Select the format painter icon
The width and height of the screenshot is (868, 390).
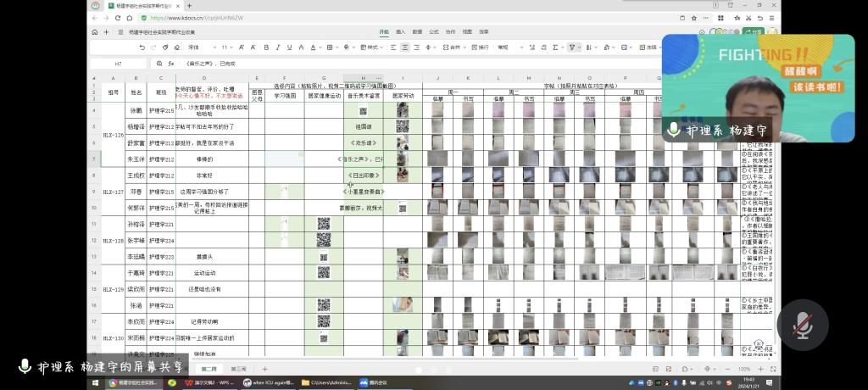[x=164, y=47]
